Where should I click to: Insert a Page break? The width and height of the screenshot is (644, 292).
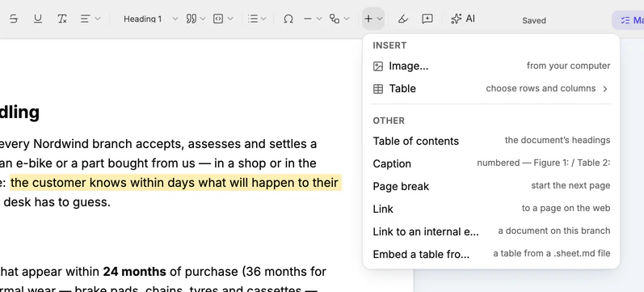(491, 186)
